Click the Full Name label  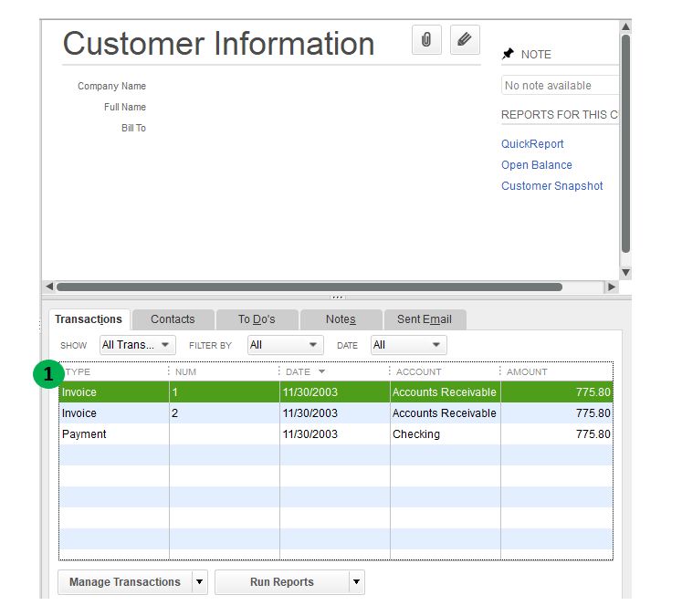click(x=125, y=107)
